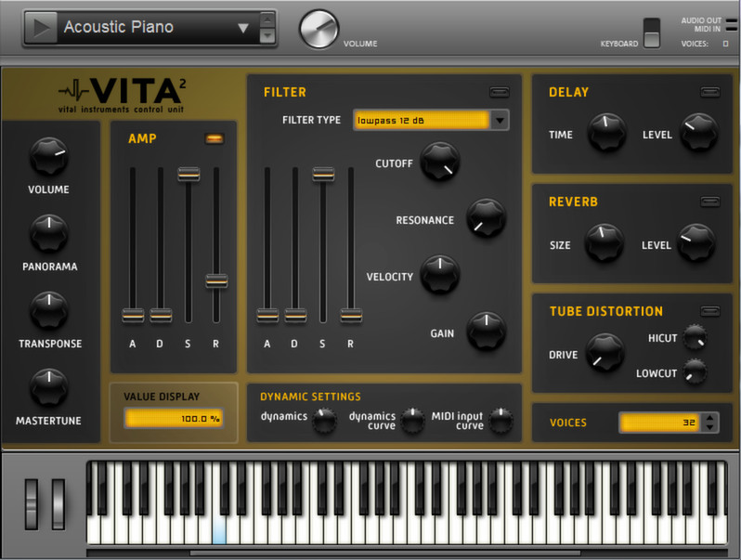Click the top silver VOLUME knob
This screenshot has height=560, width=741.
coord(319,29)
